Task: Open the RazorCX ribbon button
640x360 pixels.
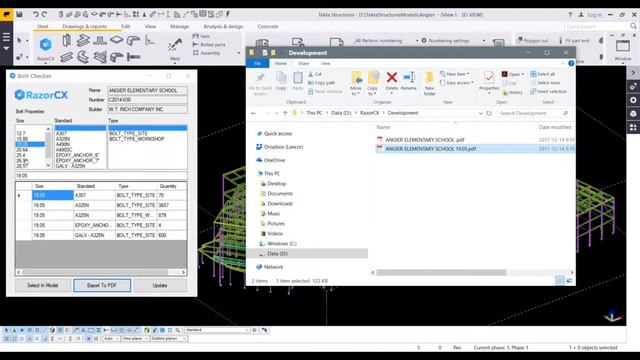Action: 46,48
